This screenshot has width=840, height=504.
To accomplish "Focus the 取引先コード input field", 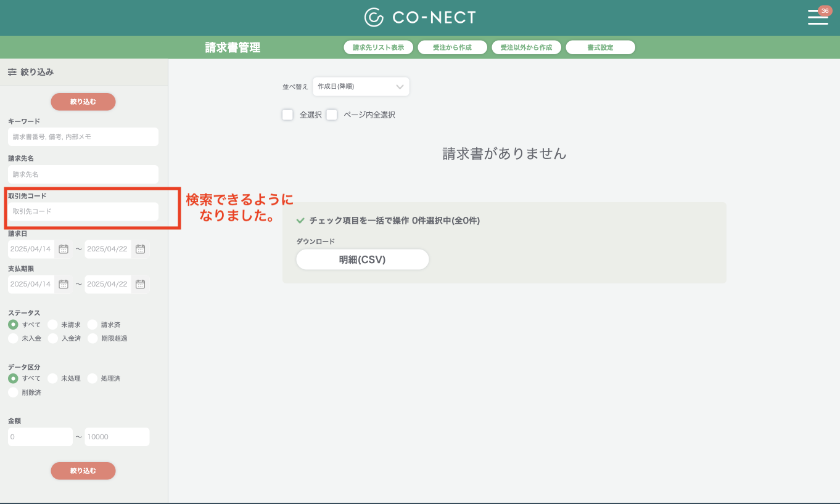I will pyautogui.click(x=83, y=211).
